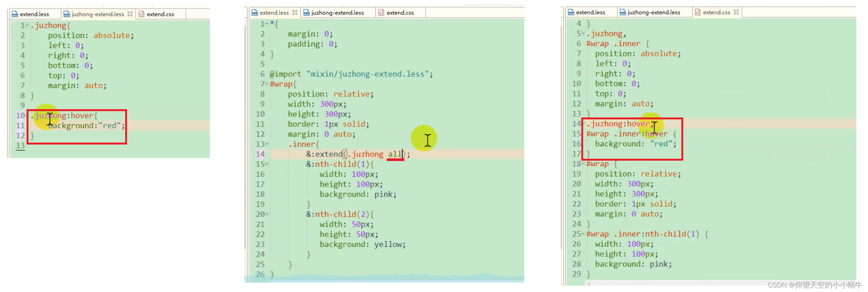Click the 'position: relative;' line in middle editor
Screen dimensions: 868x292
(331, 94)
